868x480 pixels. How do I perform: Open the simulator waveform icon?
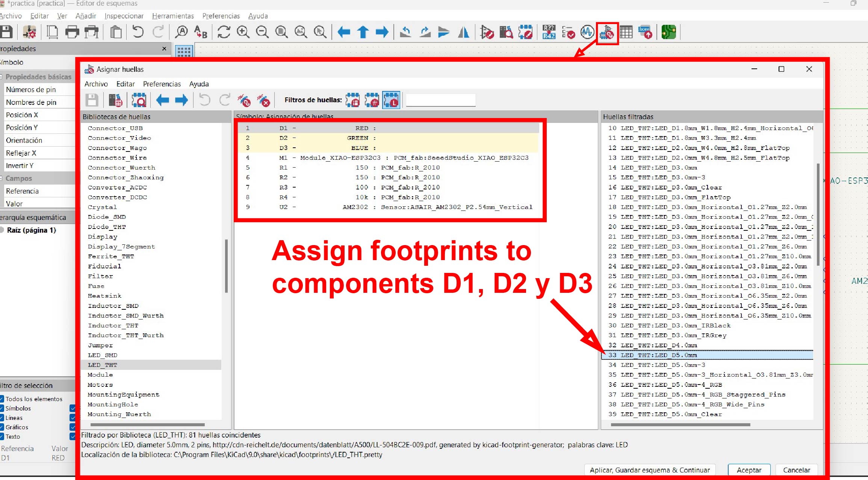point(587,33)
